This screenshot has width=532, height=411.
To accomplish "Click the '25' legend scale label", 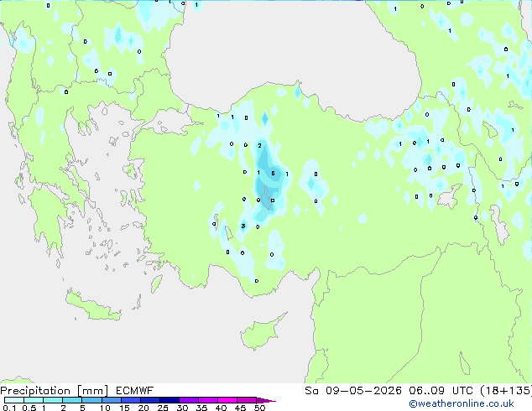I will click(163, 408).
